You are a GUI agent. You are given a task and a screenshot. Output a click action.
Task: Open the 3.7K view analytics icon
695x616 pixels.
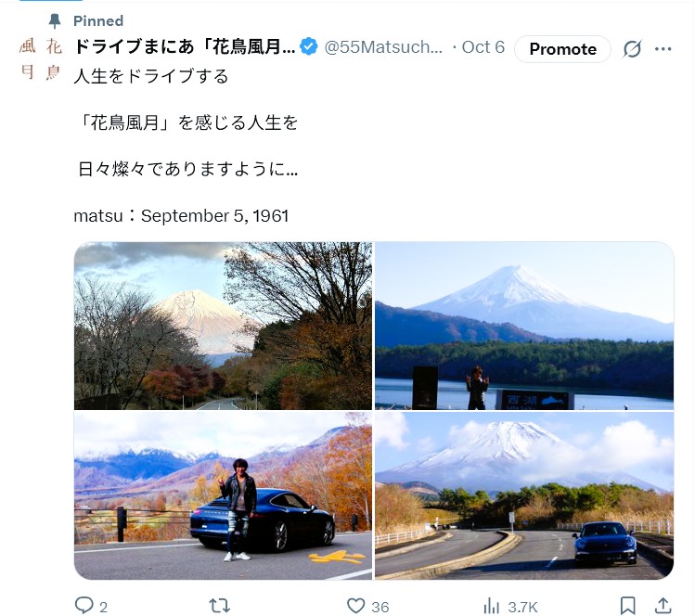[x=491, y=606]
